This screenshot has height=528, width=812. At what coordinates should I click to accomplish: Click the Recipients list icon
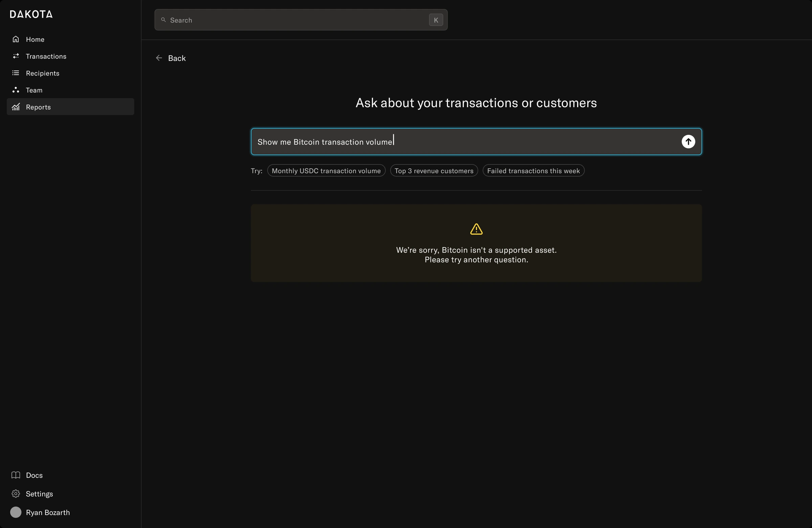(x=16, y=73)
